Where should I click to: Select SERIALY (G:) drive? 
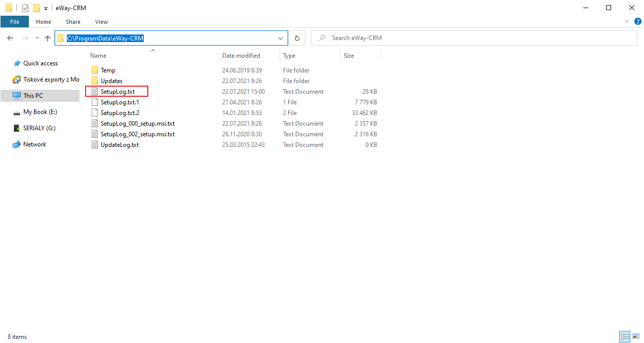point(39,128)
